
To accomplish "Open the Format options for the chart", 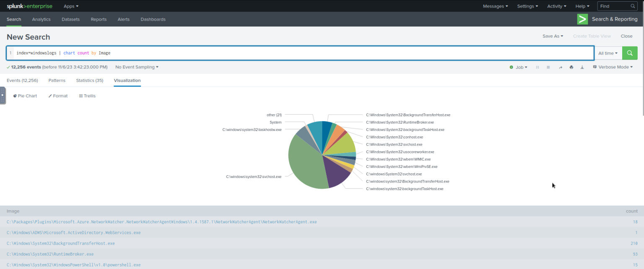I will (58, 96).
